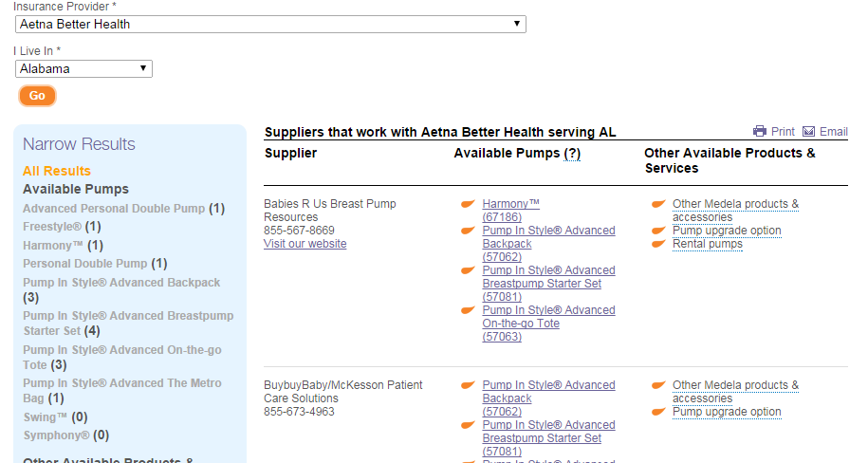Click Babies R Us Breast Pump Resources name
Screen dimensions: 868x463
click(x=329, y=211)
